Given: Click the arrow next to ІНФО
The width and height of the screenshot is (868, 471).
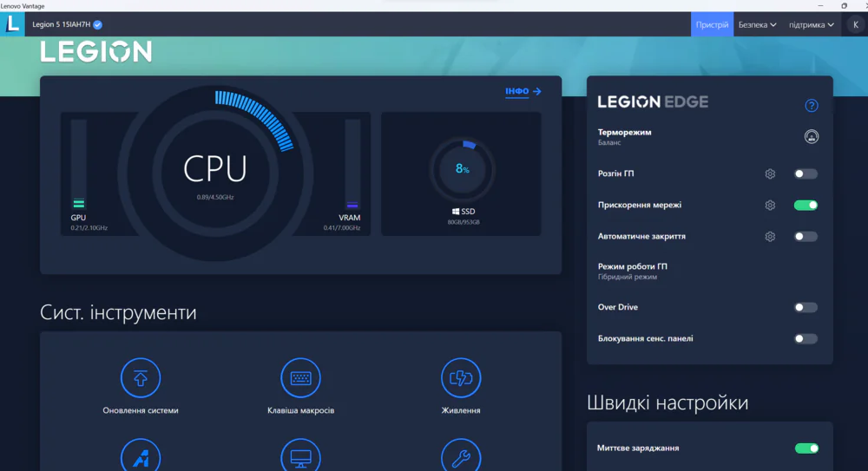Looking at the screenshot, I should click(x=537, y=91).
